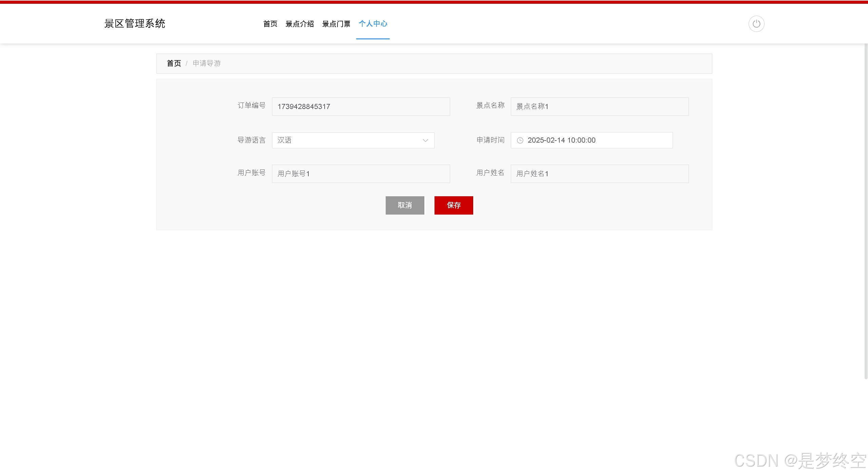This screenshot has height=475, width=868.
Task: Click the power logout icon
Action: [756, 24]
